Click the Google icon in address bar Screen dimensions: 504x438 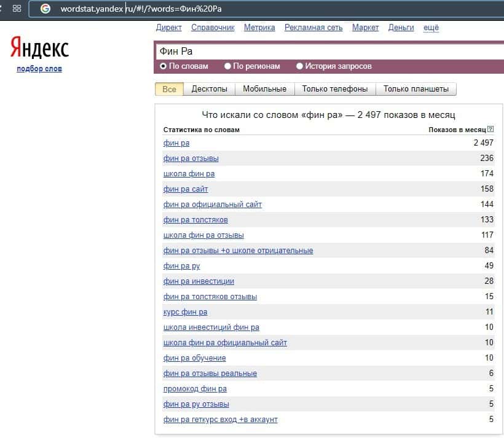(x=45, y=9)
